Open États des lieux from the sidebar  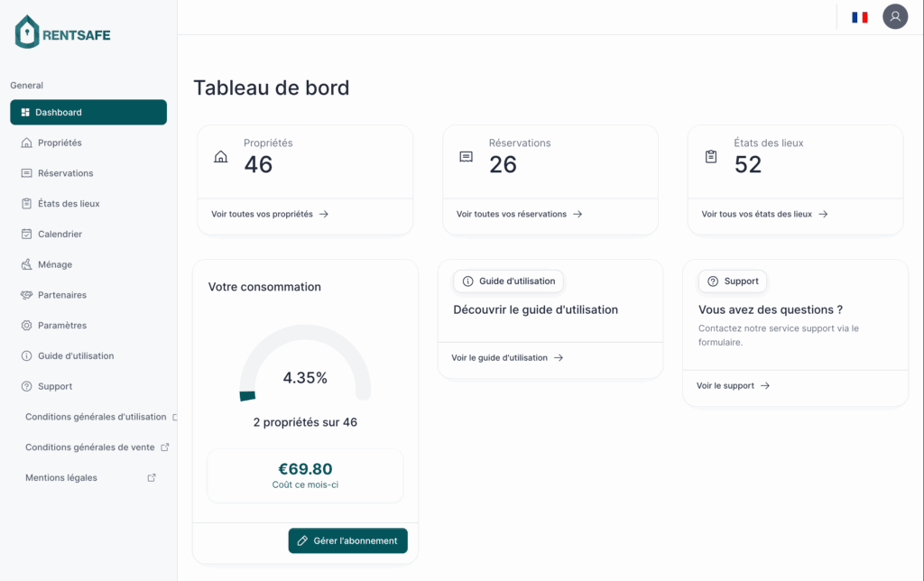[x=28, y=203]
